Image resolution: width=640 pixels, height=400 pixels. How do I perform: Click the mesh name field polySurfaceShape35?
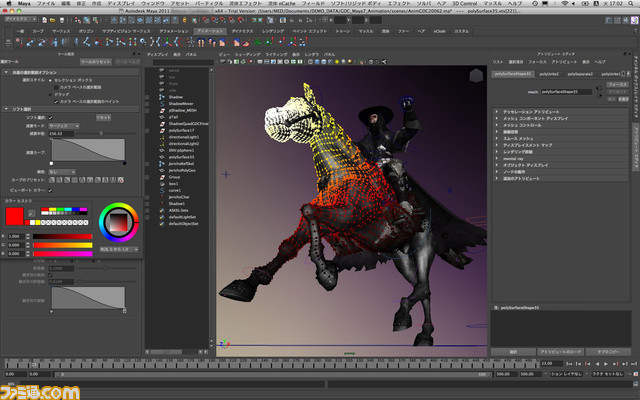click(x=567, y=92)
